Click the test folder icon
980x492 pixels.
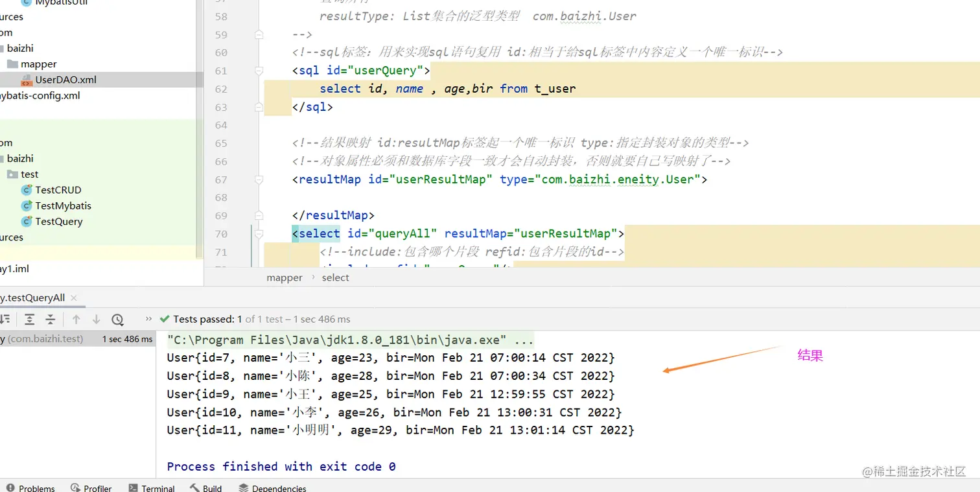click(12, 174)
